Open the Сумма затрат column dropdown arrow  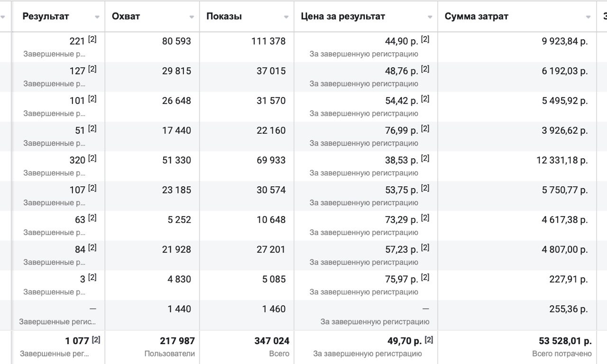(588, 17)
